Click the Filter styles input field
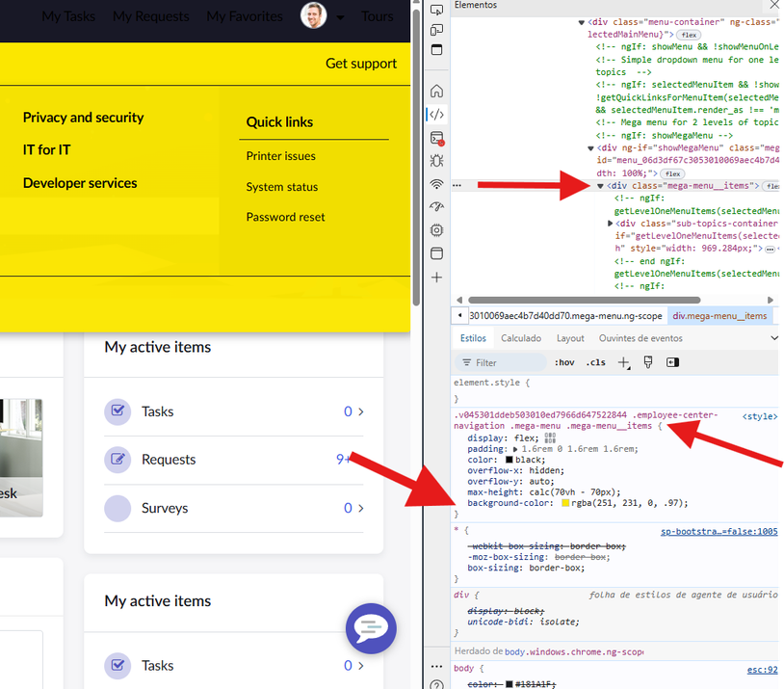Image resolution: width=784 pixels, height=689 pixels. (x=501, y=362)
